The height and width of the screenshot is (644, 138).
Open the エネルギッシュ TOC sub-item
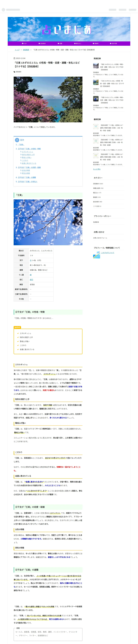tap(27, 152)
